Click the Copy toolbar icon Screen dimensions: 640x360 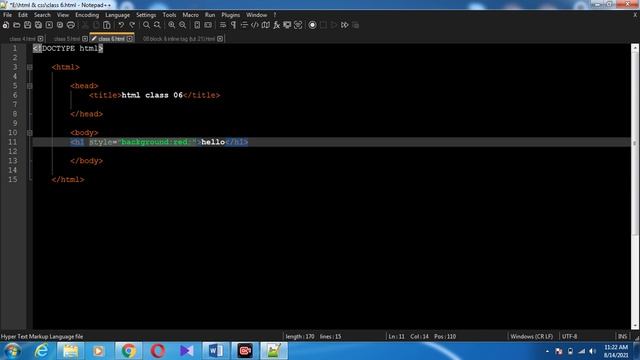click(96, 25)
